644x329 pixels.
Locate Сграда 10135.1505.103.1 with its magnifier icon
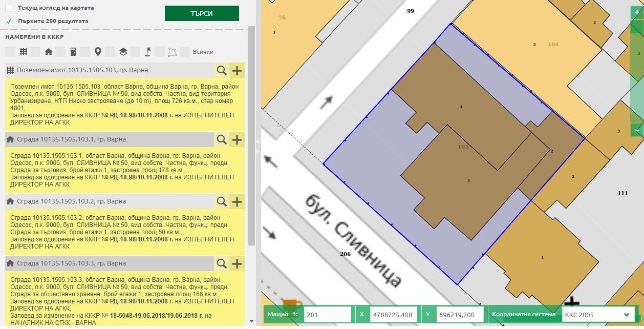click(222, 139)
